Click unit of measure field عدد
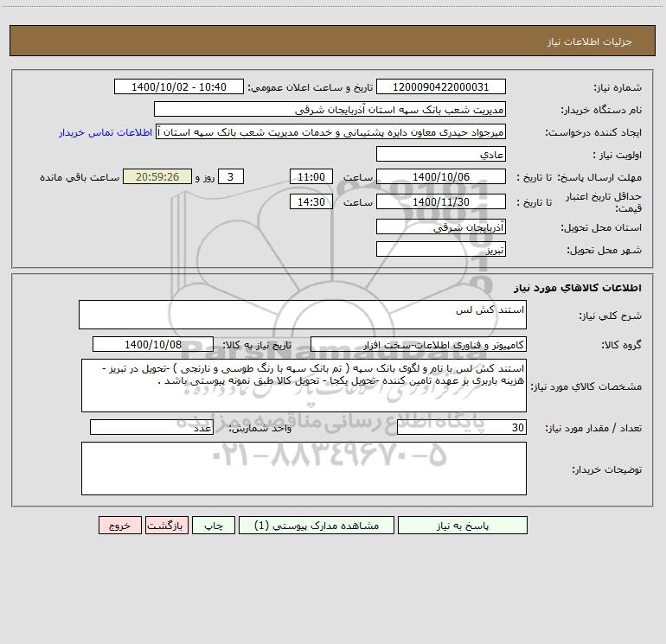 tap(151, 428)
